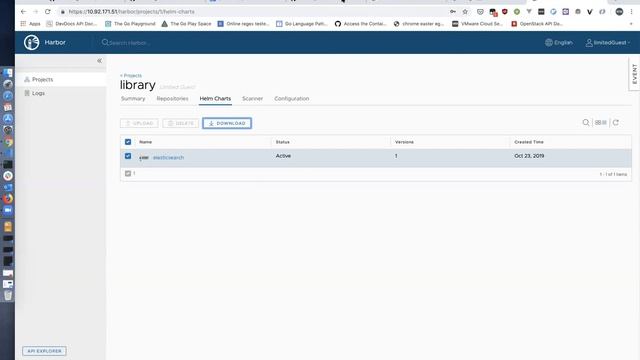The image size is (640, 360).
Task: Open the Apps bookmarks shortcut
Action: tap(31, 24)
